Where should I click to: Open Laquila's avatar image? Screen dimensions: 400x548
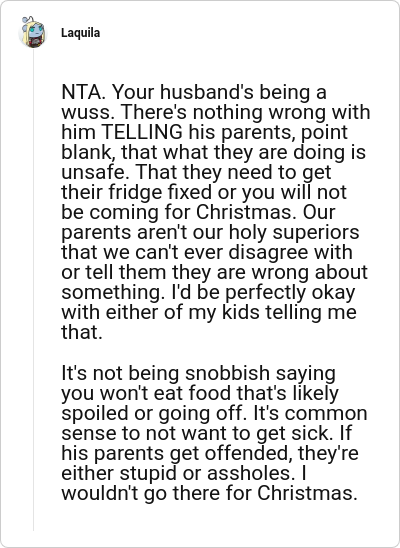[32, 33]
